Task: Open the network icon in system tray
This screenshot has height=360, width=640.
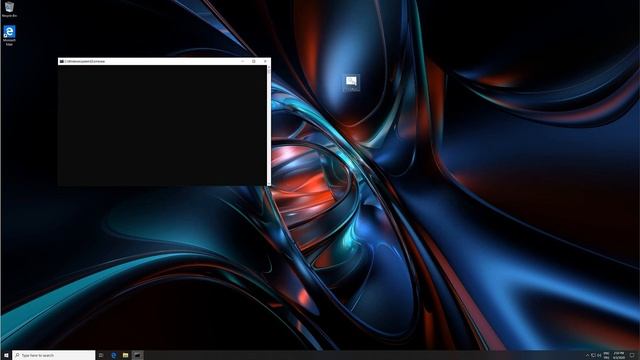Action: [593, 355]
